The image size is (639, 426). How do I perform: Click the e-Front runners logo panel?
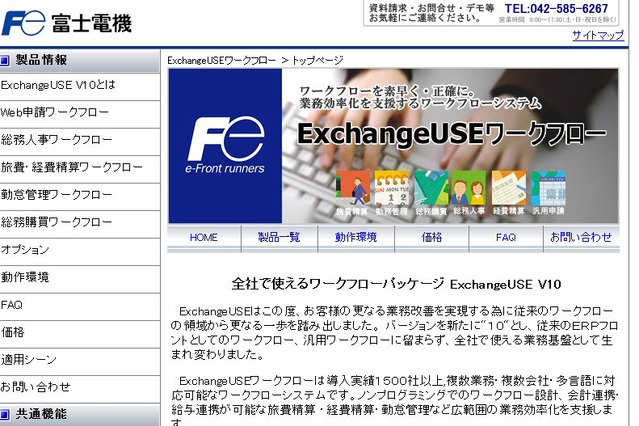tap(225, 146)
